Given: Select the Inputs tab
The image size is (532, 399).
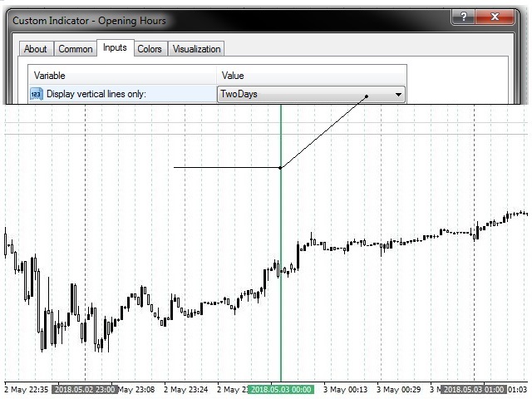Looking at the screenshot, I should (115, 47).
